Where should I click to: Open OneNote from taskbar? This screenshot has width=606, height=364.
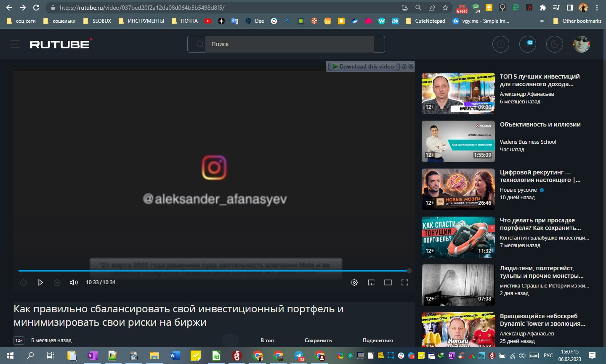click(x=92, y=356)
